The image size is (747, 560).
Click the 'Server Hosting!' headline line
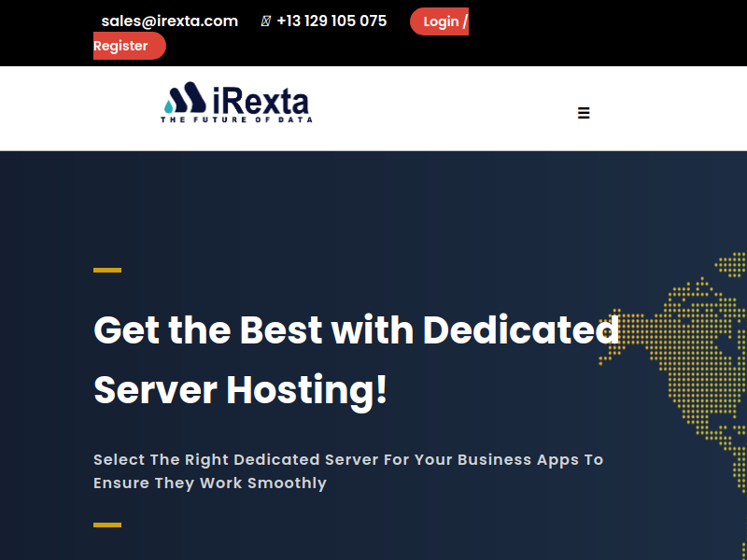pyautogui.click(x=240, y=389)
